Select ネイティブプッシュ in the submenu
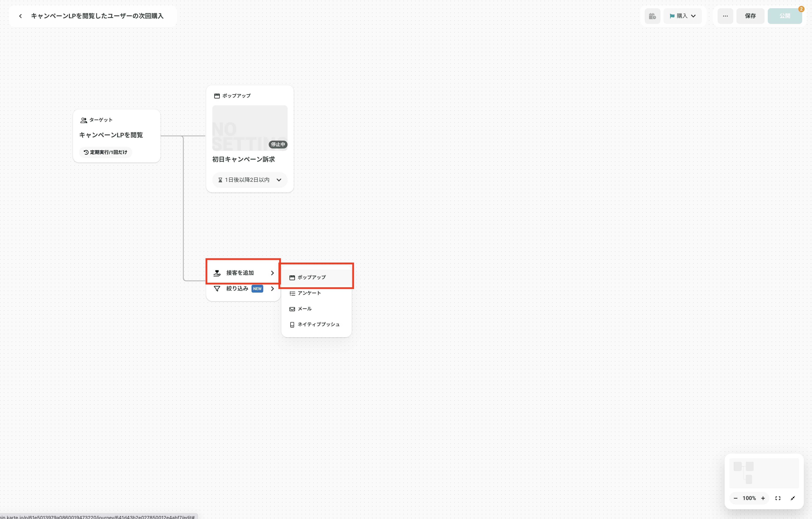The width and height of the screenshot is (812, 519). click(316, 324)
